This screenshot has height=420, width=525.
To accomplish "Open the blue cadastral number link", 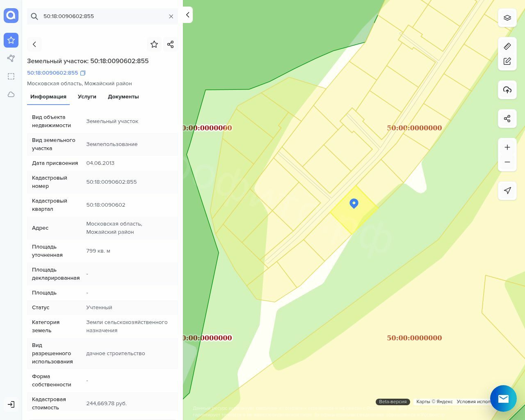I will point(52,73).
